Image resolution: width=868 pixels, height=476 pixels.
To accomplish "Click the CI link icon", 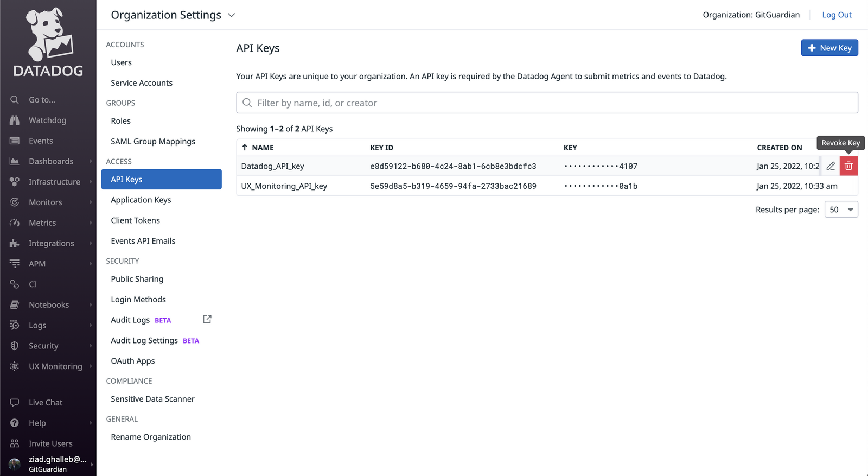I will pyautogui.click(x=15, y=284).
